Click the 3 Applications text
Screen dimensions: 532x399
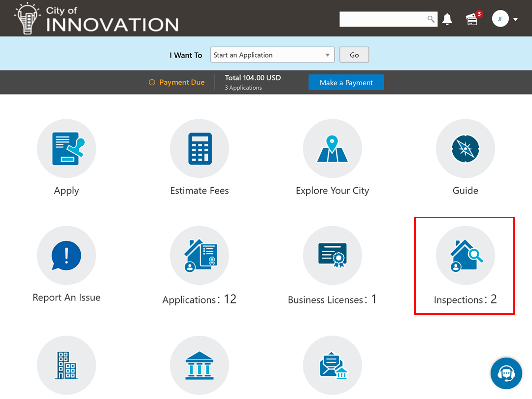point(243,88)
